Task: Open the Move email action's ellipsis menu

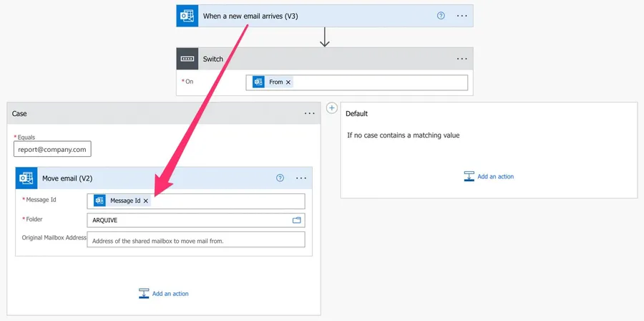Action: 301,178
